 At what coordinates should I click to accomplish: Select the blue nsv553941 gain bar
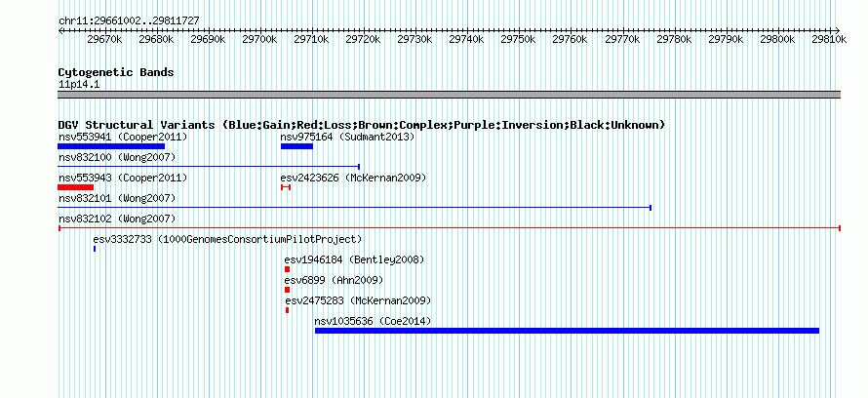pyautogui.click(x=111, y=146)
